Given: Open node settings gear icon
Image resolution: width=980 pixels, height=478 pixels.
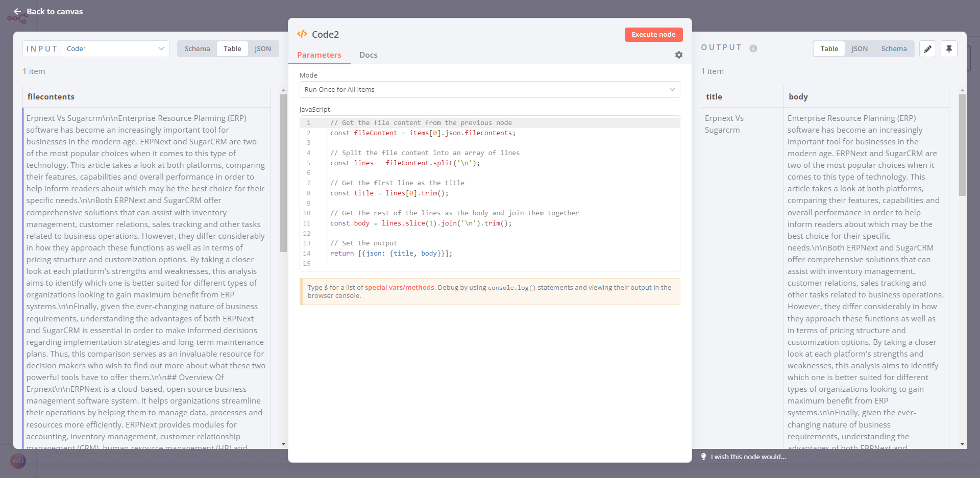Looking at the screenshot, I should (x=678, y=55).
